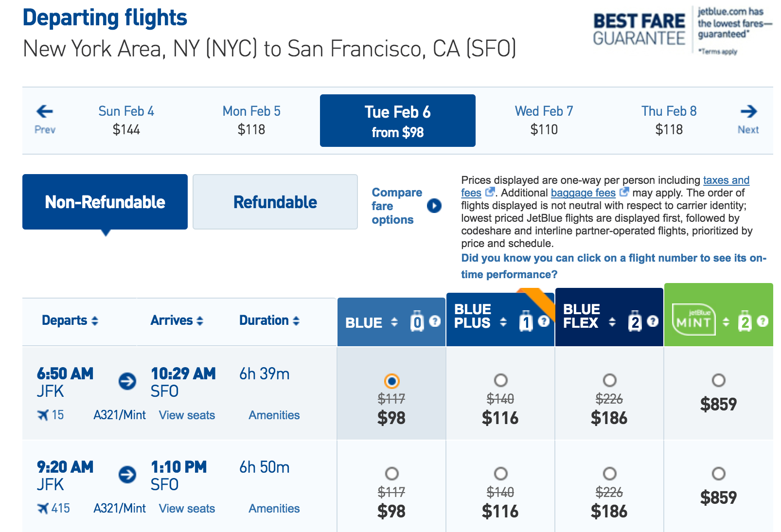Click the Compare fare options arrow icon

pos(434,206)
